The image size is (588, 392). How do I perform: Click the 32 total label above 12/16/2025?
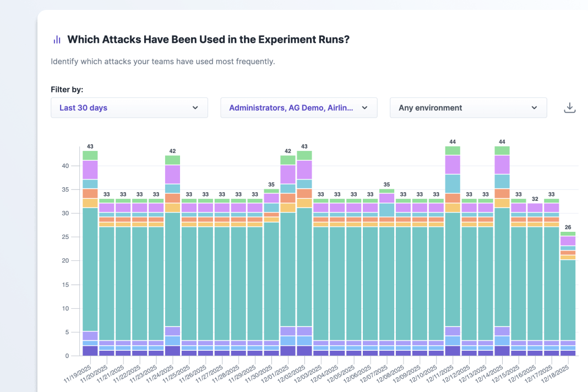[535, 199]
